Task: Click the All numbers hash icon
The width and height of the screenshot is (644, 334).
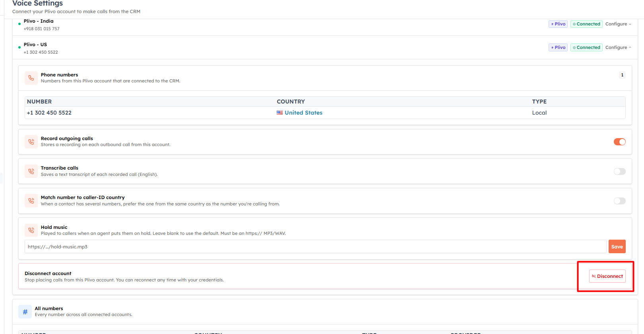Action: tap(25, 312)
